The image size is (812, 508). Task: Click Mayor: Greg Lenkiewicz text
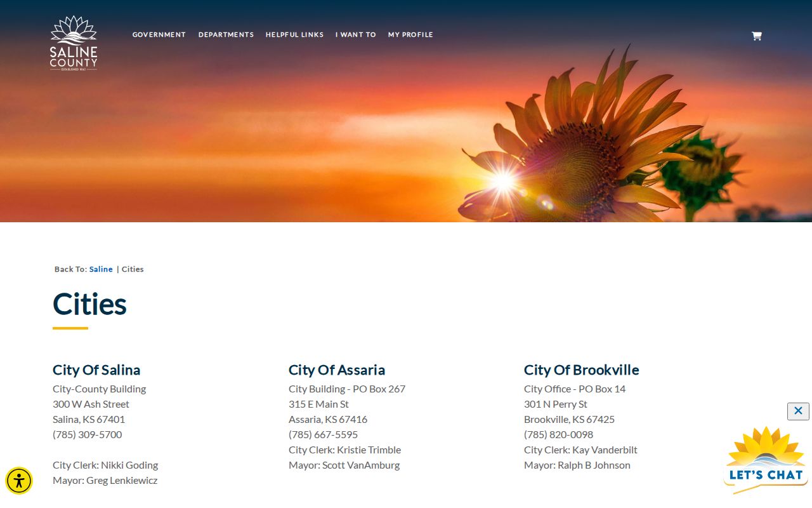coord(105,480)
